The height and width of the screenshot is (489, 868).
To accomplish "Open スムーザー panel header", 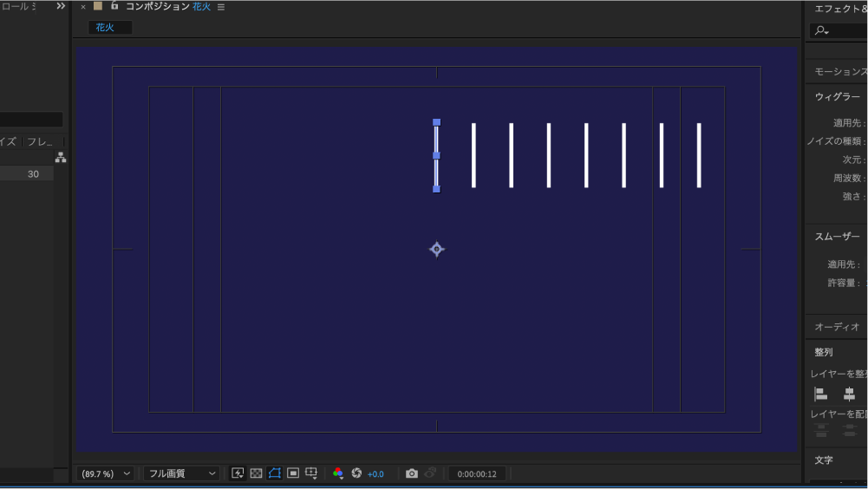I will click(x=837, y=237).
